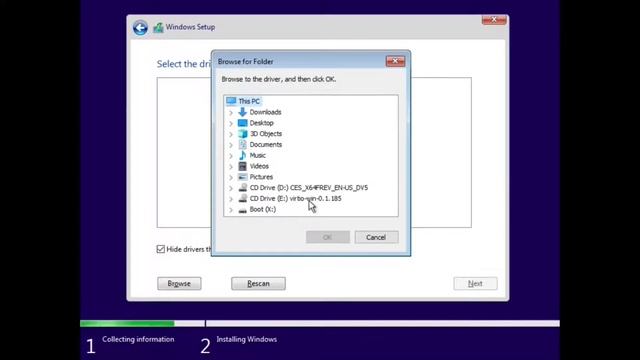Click the Videos film icon
This screenshot has height=360, width=640.
242,166
